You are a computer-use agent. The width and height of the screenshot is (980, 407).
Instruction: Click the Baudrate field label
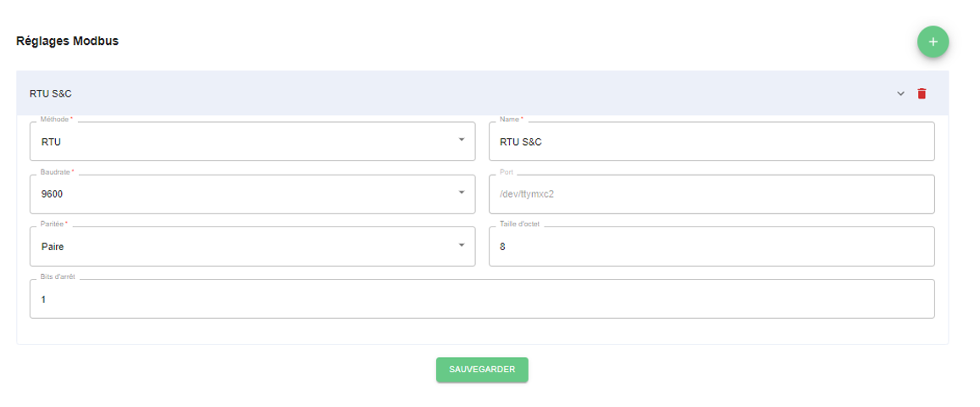(56, 172)
